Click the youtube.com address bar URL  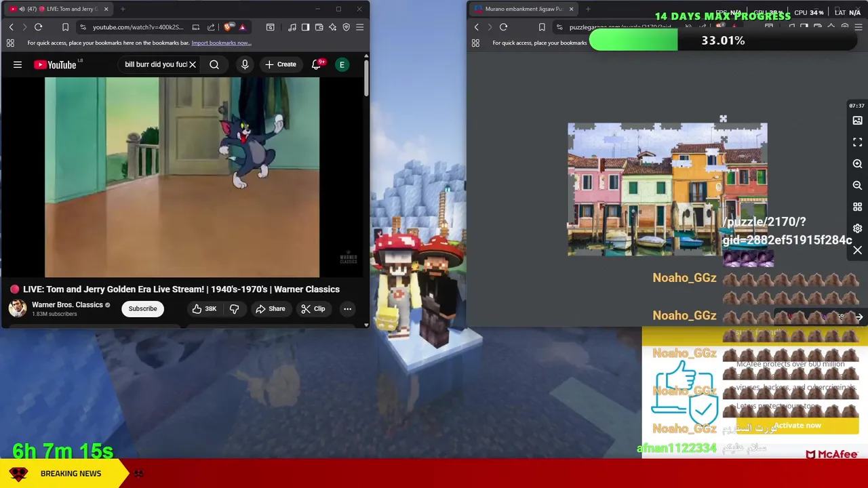[138, 27]
